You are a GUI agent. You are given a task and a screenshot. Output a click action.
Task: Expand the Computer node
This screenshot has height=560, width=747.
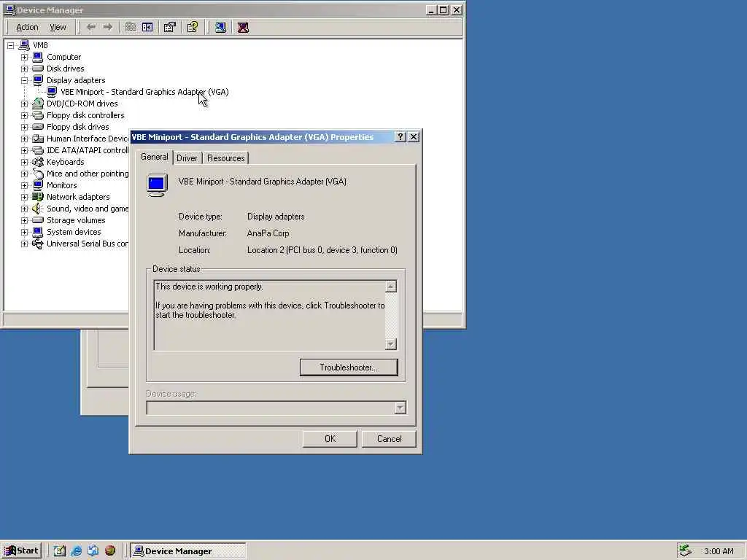[x=24, y=57]
